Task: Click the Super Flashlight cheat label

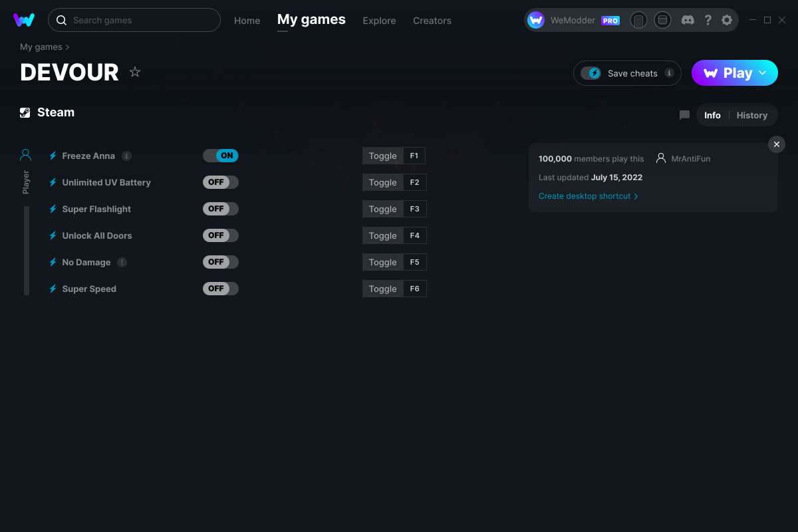Action: (x=96, y=209)
